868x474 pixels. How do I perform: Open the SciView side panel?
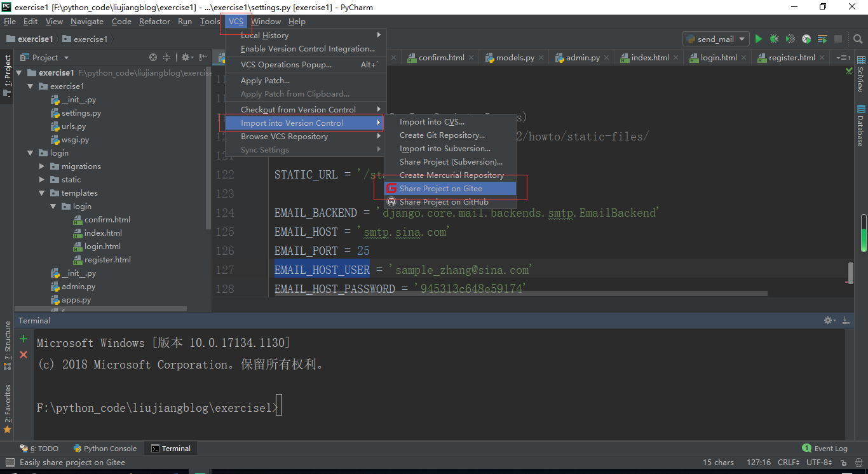click(x=861, y=74)
